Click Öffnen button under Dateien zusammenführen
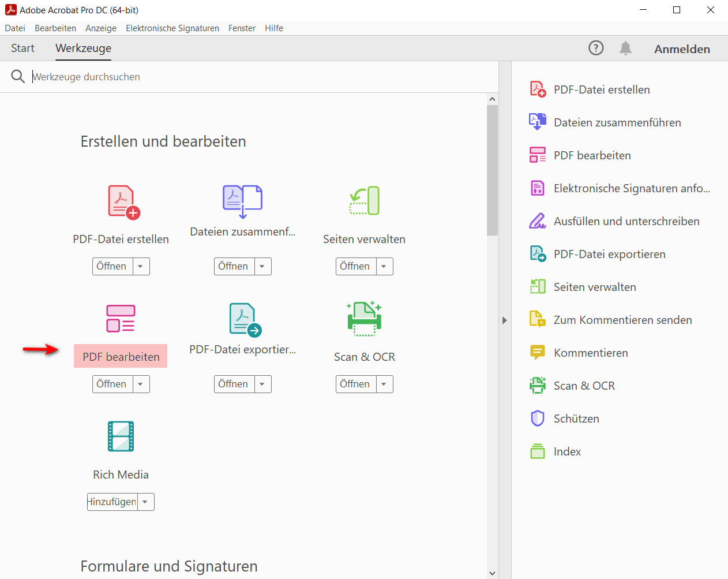This screenshot has width=728, height=579. [x=234, y=266]
